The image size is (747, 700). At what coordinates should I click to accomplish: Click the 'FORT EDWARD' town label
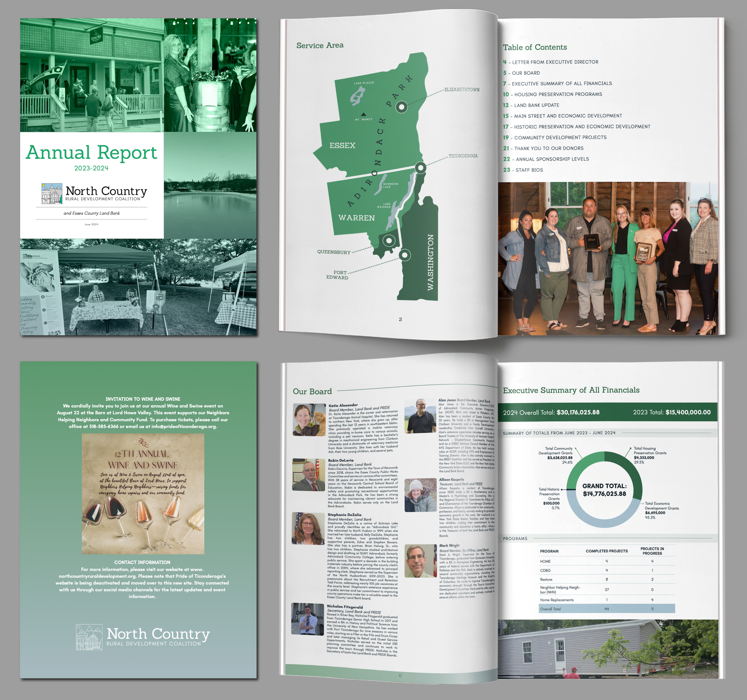pos(337,275)
